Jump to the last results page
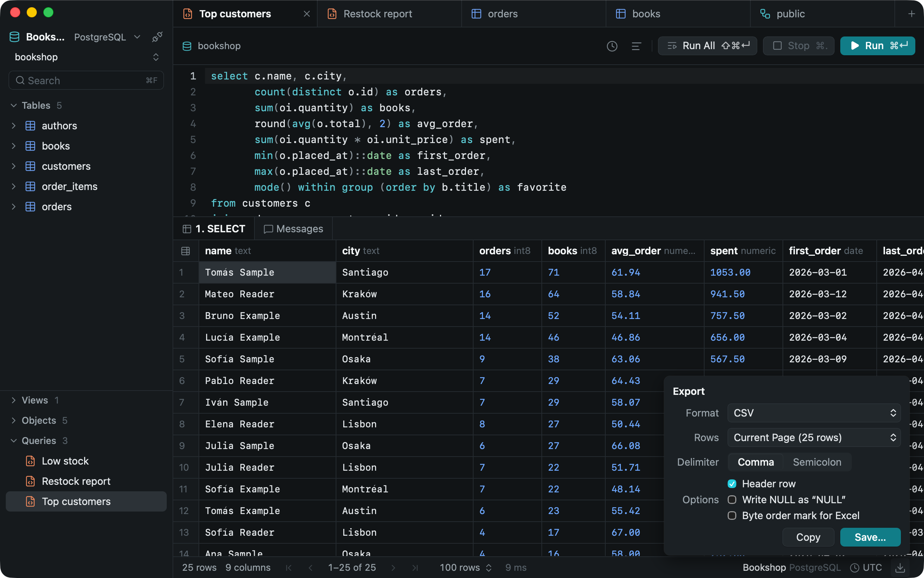The height and width of the screenshot is (578, 924). tap(415, 568)
